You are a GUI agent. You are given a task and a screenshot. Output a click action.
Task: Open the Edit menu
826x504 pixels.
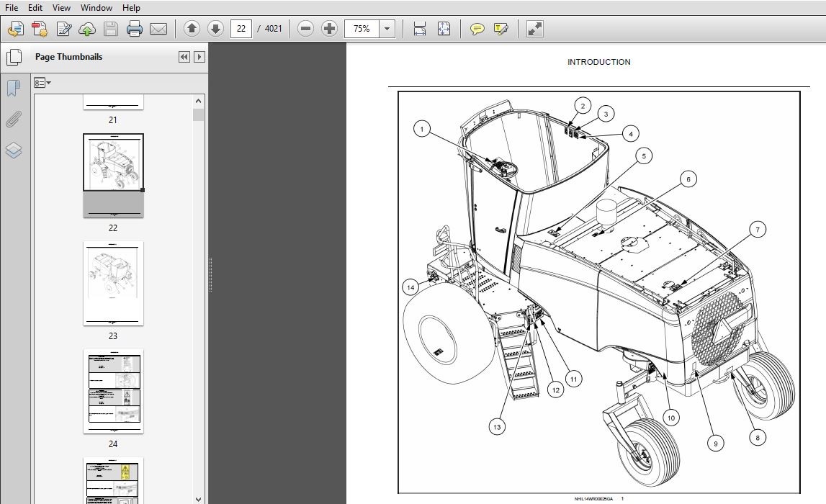coord(35,8)
